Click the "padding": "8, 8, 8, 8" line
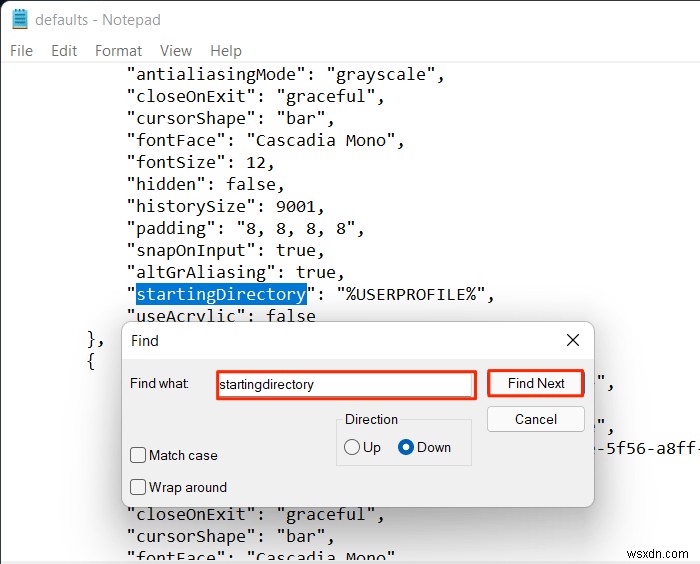Viewport: 700px width, 564px height. pyautogui.click(x=246, y=229)
